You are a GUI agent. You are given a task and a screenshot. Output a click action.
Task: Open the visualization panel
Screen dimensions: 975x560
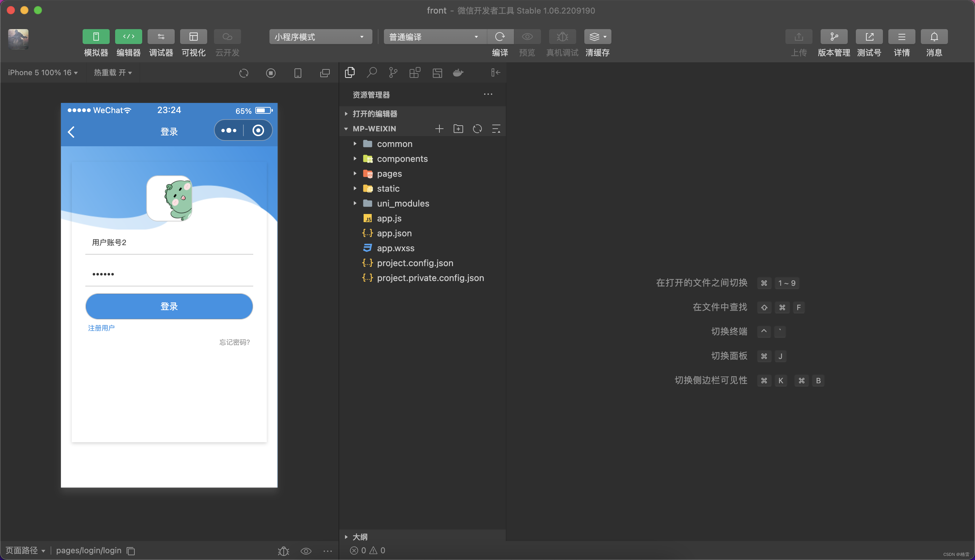pos(193,37)
